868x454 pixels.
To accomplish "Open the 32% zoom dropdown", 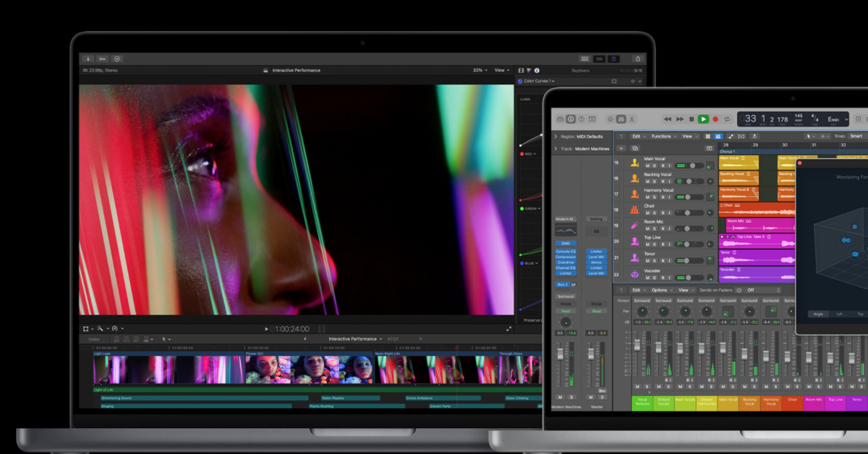I will click(x=480, y=70).
